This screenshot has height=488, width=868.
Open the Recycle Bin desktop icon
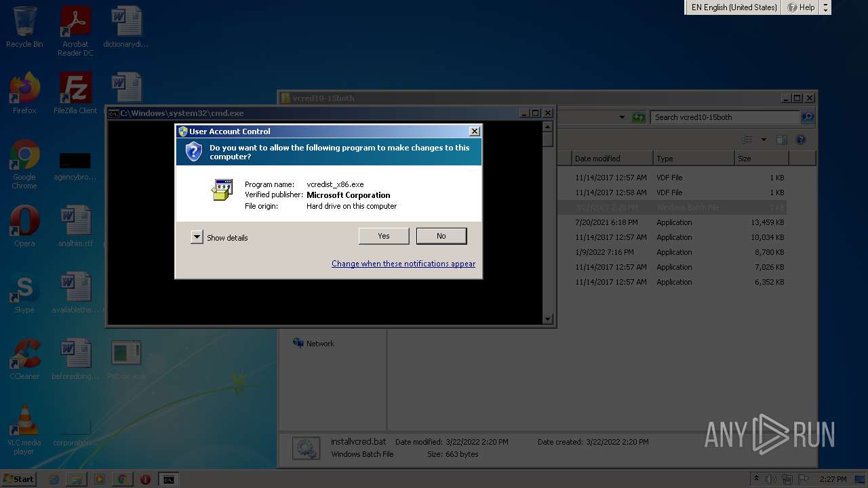(24, 27)
